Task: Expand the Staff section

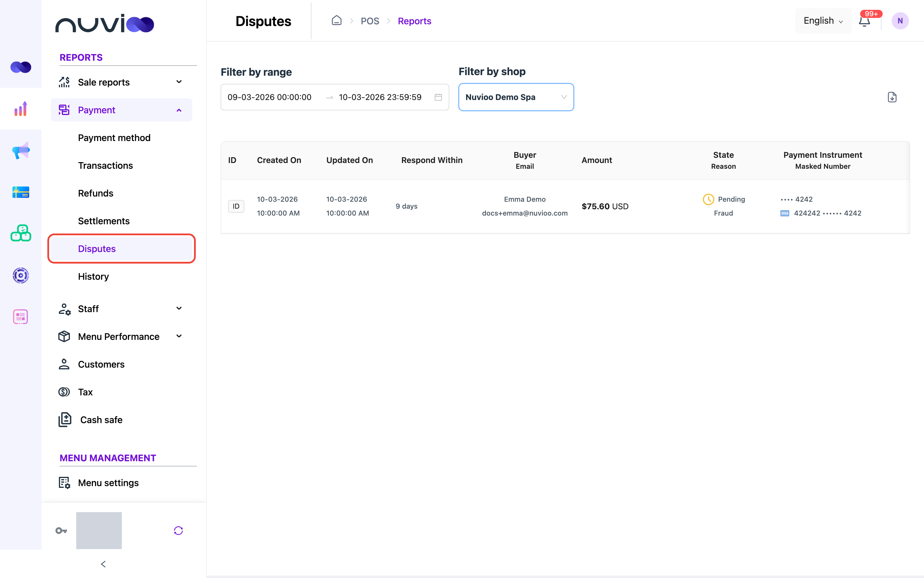Action: click(121, 308)
